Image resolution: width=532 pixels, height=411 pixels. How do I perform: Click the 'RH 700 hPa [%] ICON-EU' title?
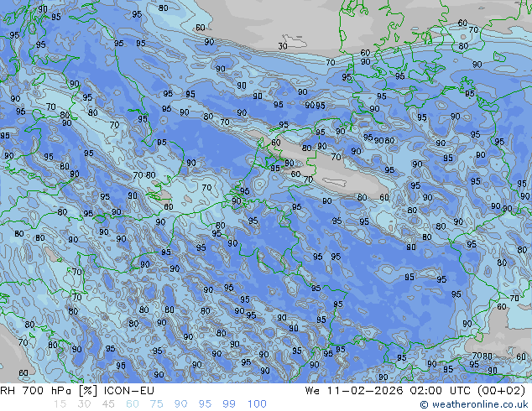coord(77,391)
